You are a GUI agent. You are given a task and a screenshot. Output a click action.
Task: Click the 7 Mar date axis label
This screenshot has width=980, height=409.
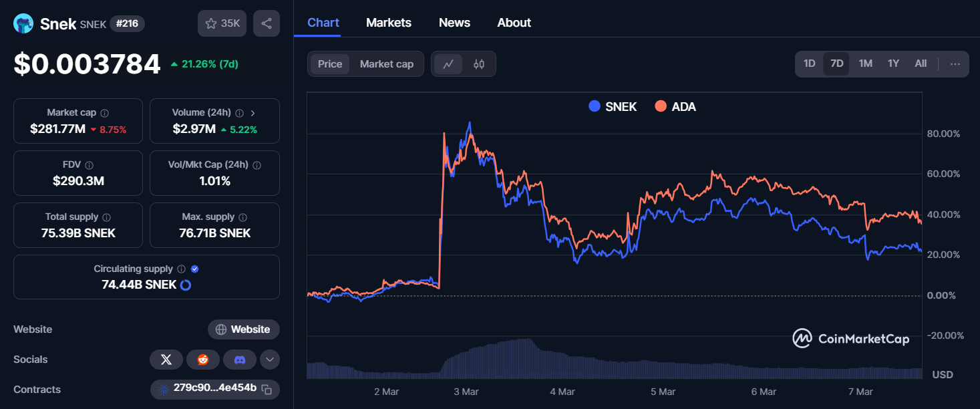860,392
